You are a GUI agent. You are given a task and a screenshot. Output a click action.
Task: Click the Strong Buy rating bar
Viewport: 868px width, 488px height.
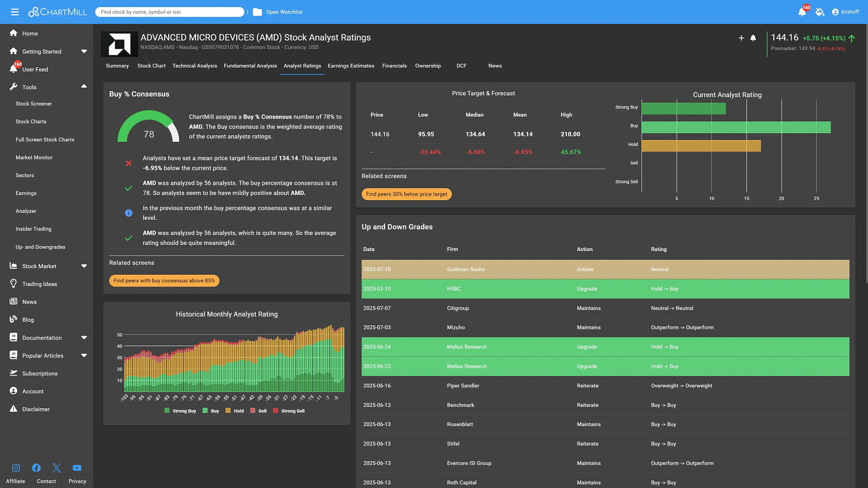click(x=684, y=108)
